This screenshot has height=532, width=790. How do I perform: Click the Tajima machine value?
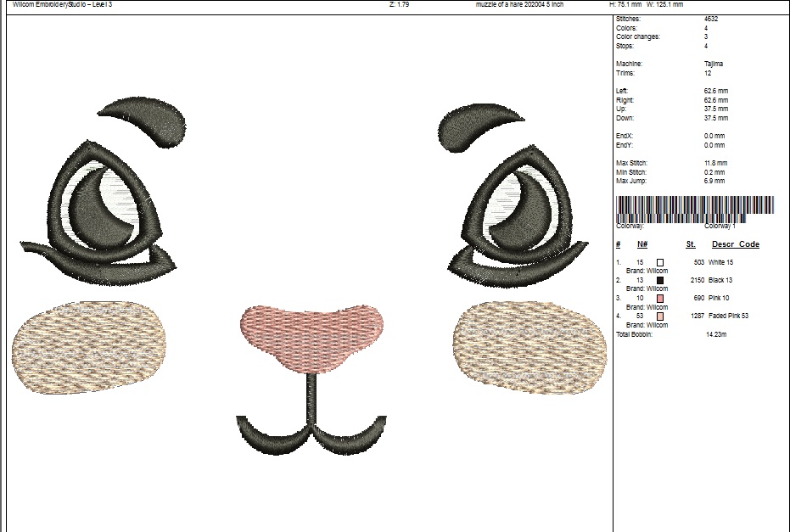point(714,64)
